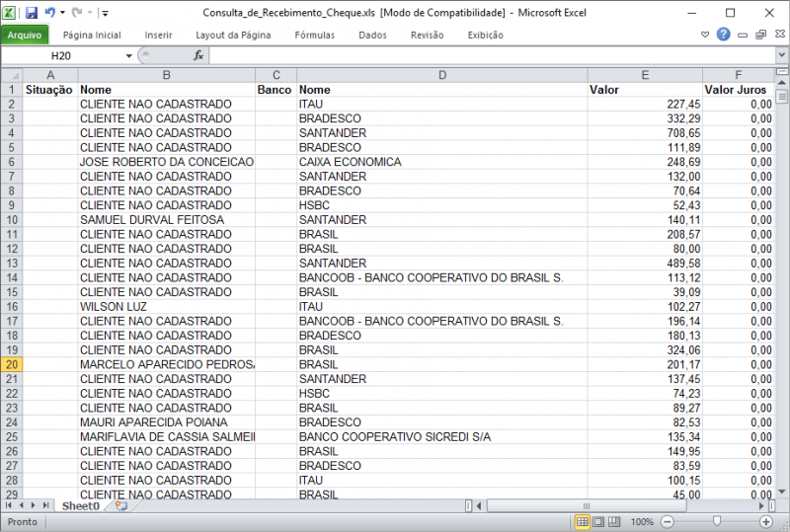Open the Undo history dropdown arrow
790x532 pixels.
62,13
